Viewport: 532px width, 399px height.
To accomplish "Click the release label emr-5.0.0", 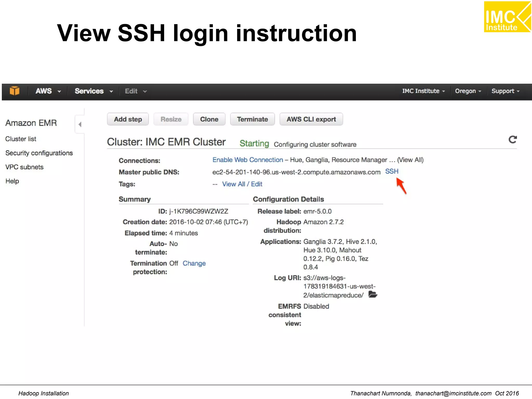I will (x=317, y=211).
